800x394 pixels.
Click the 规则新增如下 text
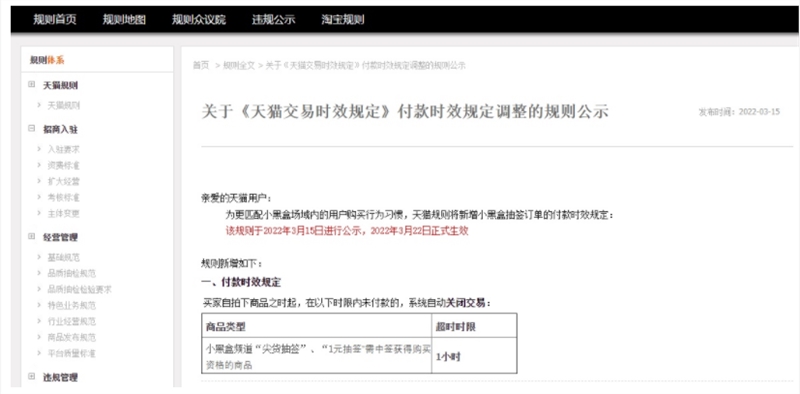(232, 264)
